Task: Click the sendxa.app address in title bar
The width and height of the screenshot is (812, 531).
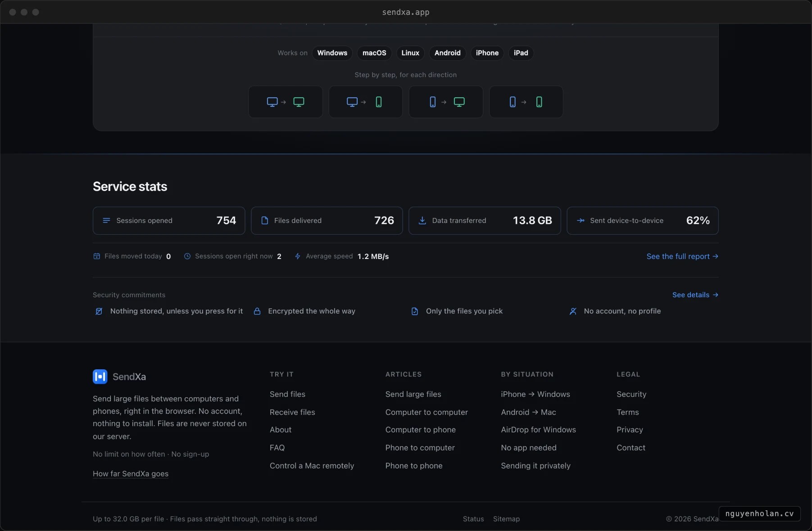Action: (406, 12)
